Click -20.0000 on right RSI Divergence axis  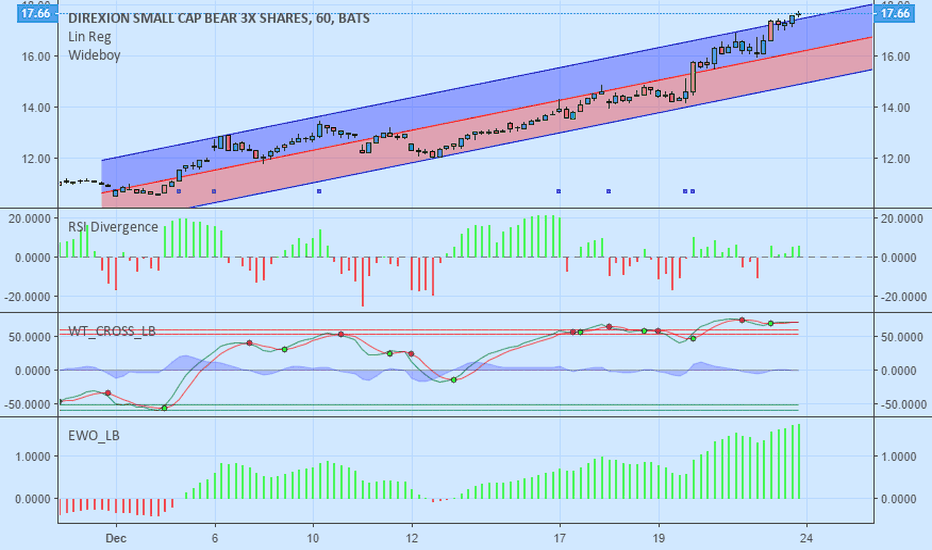click(902, 297)
